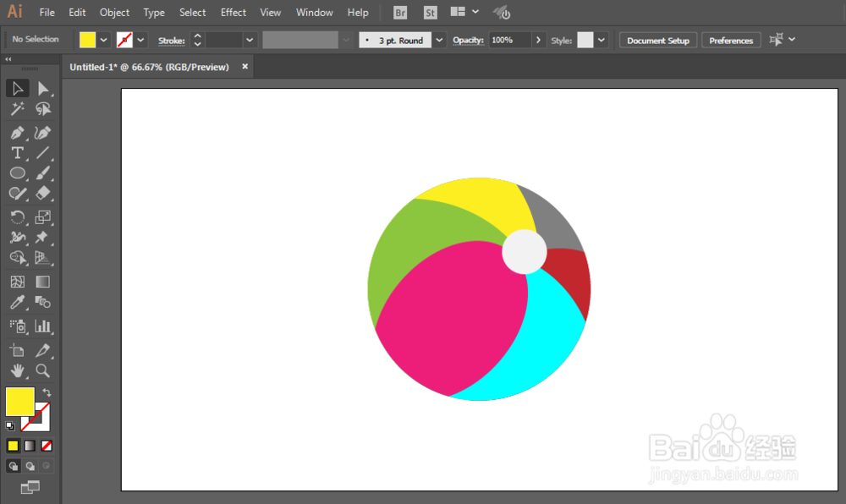Open fill color dropdown in control bar

click(103, 40)
